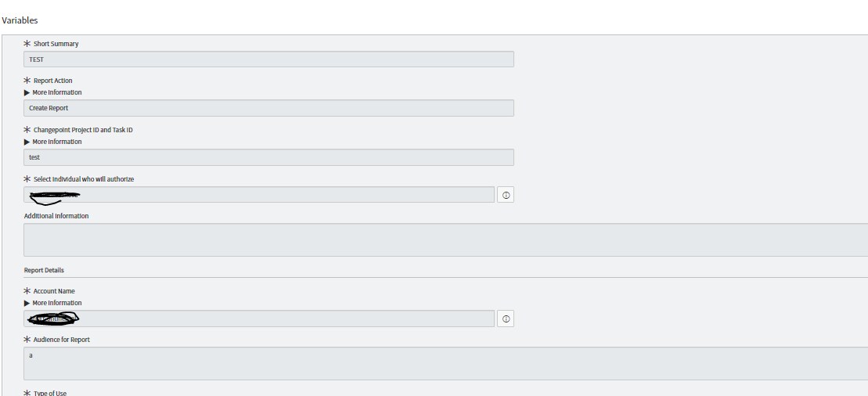
Task: Click the Audience for Report label
Action: (x=62, y=340)
